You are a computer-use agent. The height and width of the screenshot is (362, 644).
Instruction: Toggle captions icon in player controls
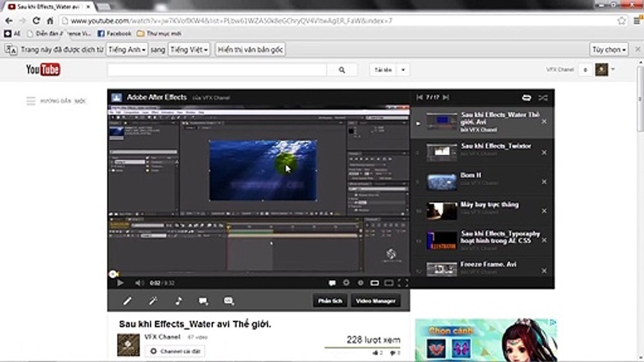[332, 283]
